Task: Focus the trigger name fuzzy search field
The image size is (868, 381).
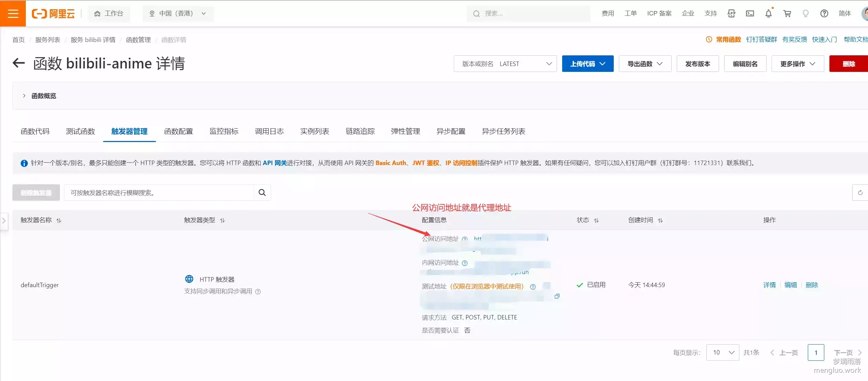Action: (159, 193)
